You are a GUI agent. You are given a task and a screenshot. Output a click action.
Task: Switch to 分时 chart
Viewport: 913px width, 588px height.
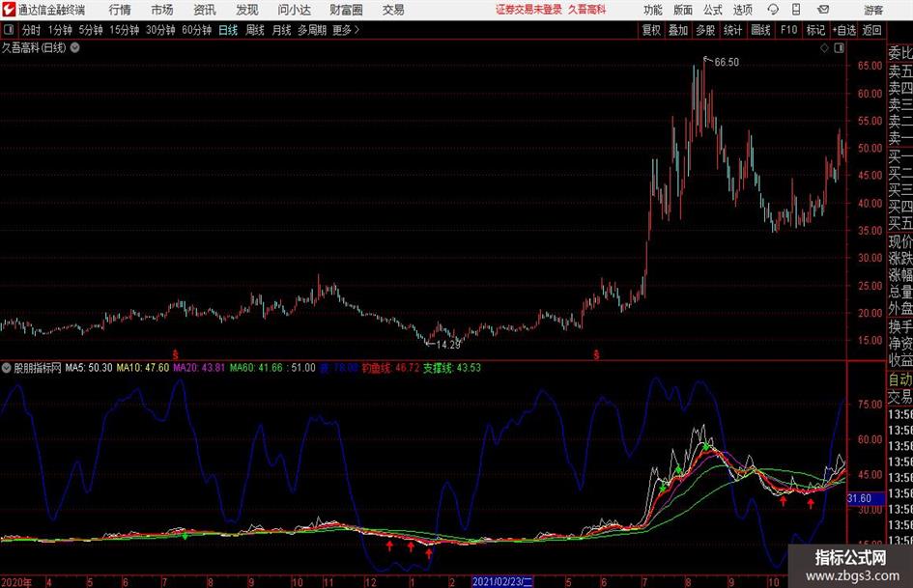pyautogui.click(x=31, y=30)
